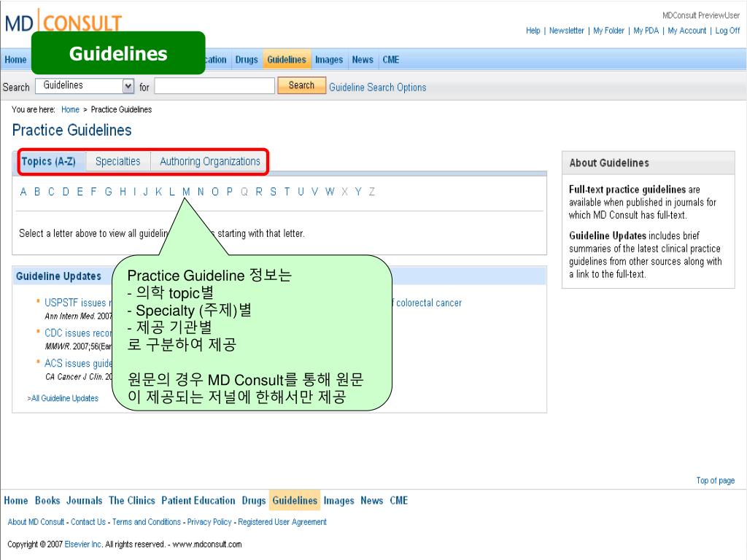Open My Account settings

coord(687,31)
